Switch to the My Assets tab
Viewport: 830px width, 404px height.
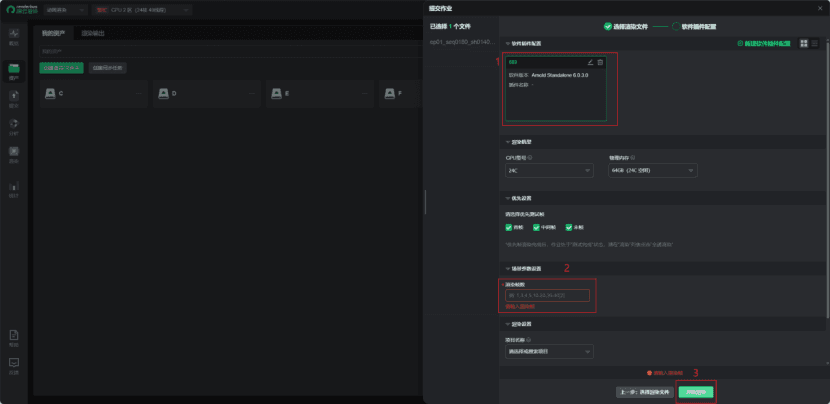(53, 33)
